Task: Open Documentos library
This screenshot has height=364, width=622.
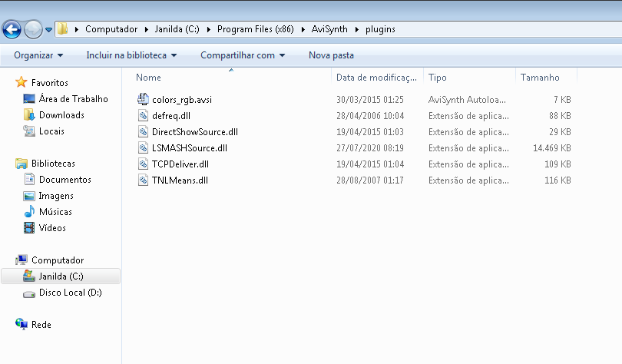Action: click(65, 180)
